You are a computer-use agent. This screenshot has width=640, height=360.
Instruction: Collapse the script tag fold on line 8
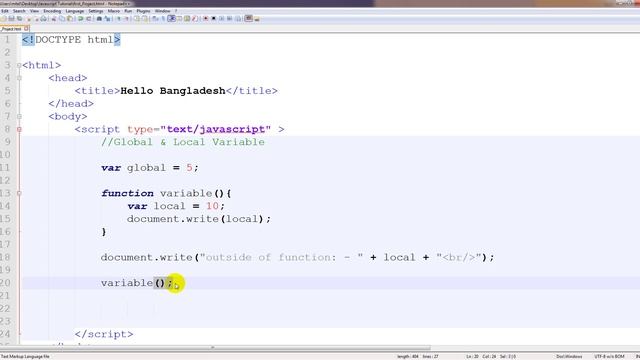[19, 129]
